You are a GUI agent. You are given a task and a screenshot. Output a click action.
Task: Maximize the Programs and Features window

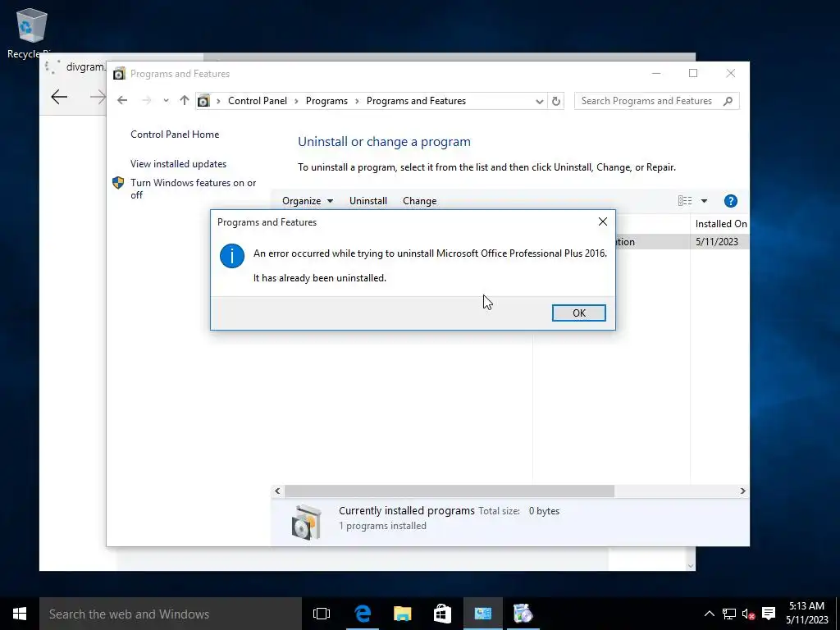pos(693,73)
